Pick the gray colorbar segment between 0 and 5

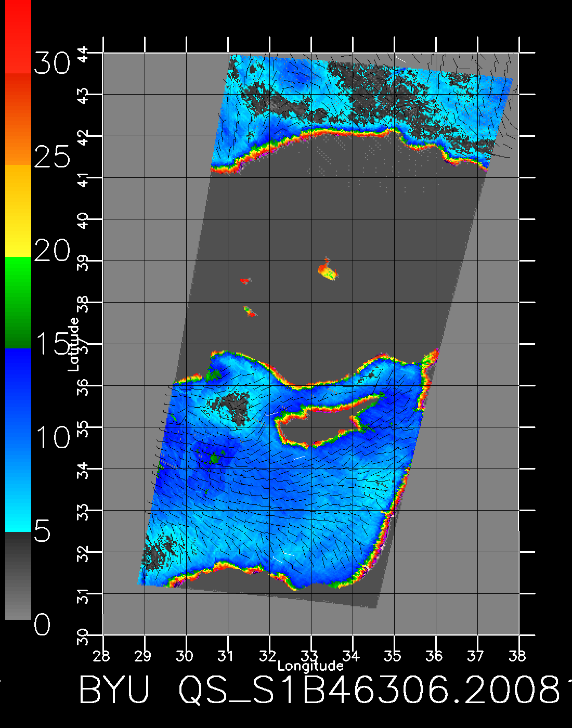tap(18, 576)
